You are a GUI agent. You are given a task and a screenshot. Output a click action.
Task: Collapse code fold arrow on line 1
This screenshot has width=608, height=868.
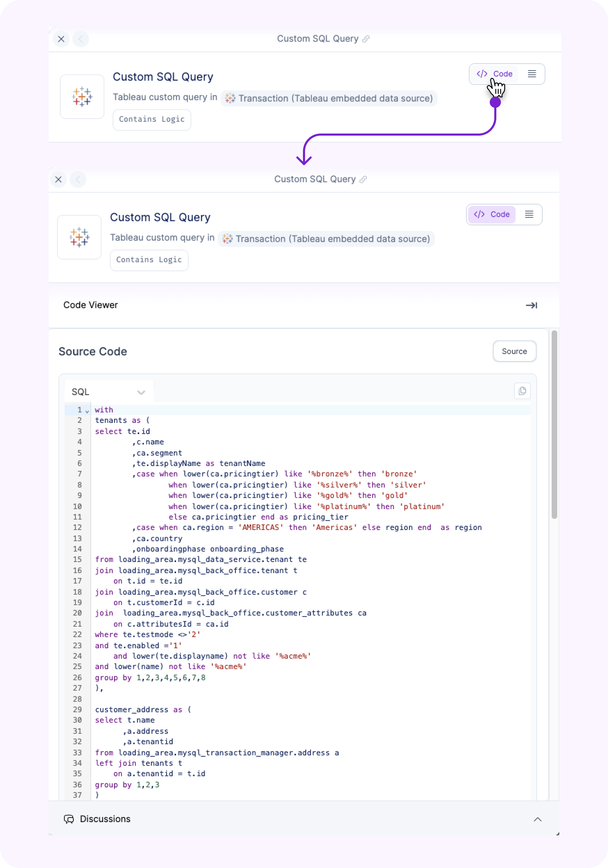point(87,411)
